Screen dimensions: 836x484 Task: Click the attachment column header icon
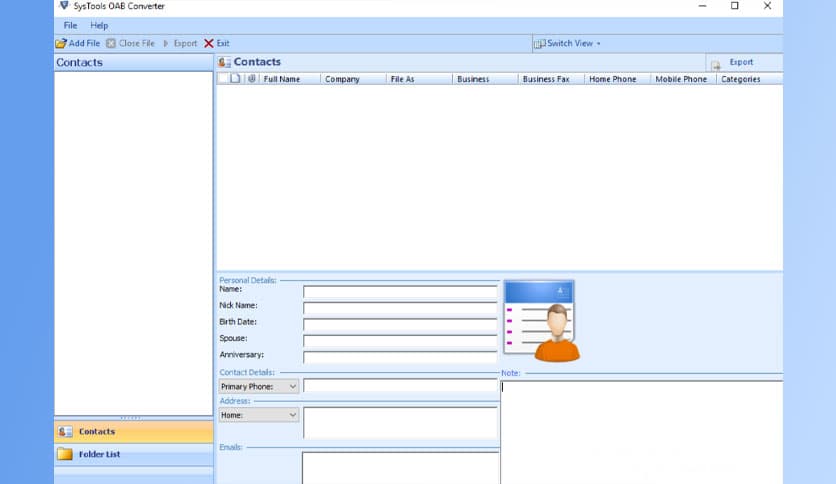[252, 78]
